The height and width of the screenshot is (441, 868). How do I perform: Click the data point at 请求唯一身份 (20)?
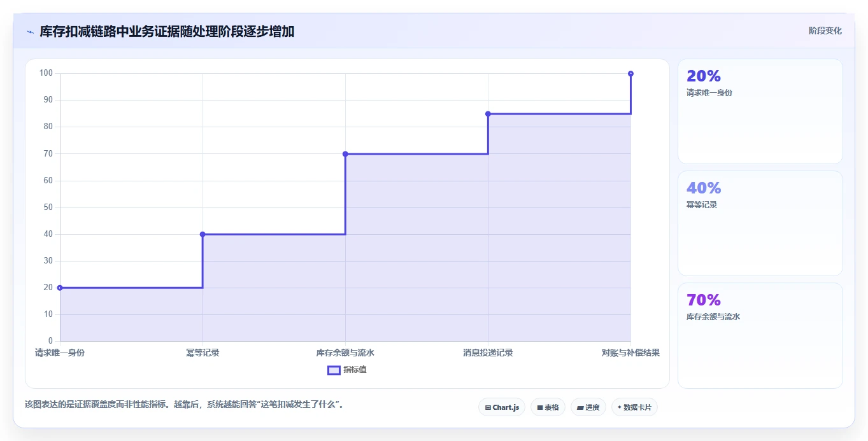[x=60, y=288]
